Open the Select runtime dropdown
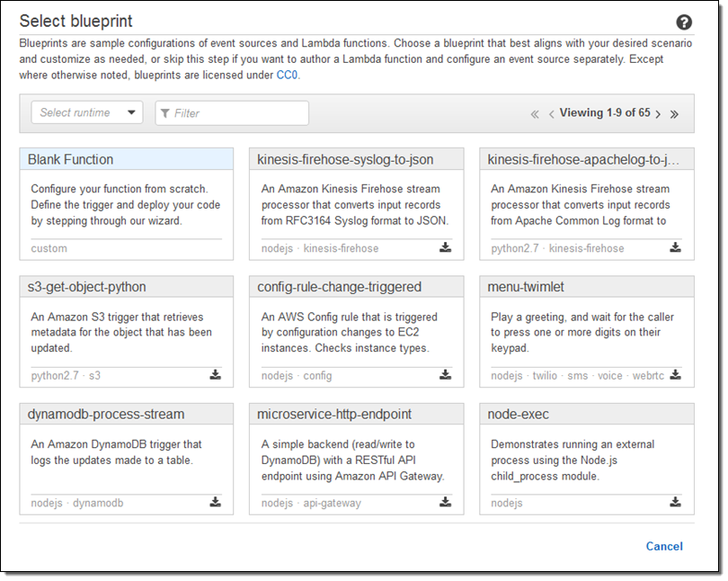 click(87, 112)
